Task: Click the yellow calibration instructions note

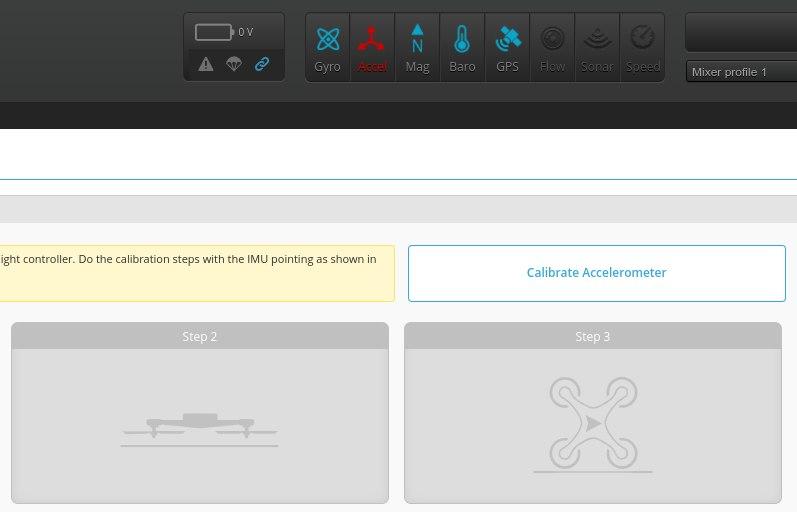Action: pos(197,273)
